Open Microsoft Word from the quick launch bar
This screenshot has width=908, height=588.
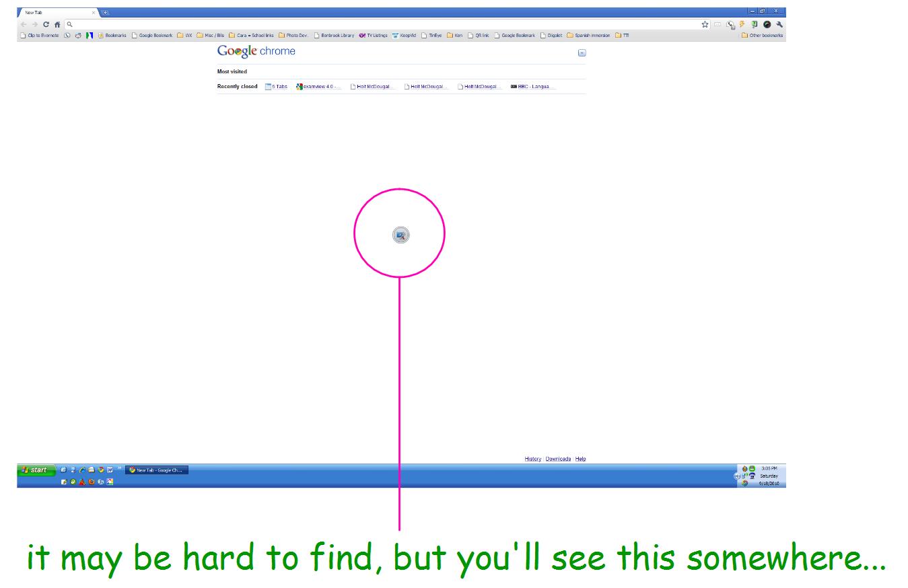click(111, 470)
